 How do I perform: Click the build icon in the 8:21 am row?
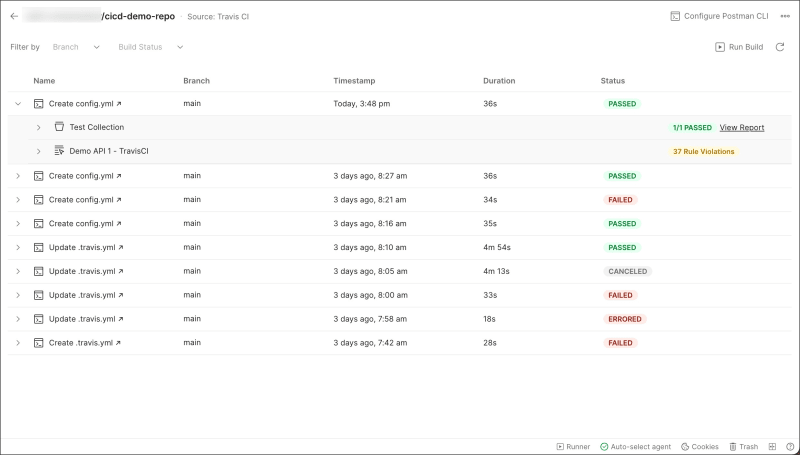(38, 200)
